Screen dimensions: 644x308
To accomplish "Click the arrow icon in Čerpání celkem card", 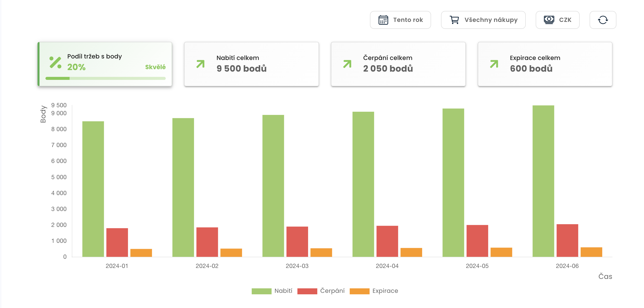I will (x=347, y=64).
